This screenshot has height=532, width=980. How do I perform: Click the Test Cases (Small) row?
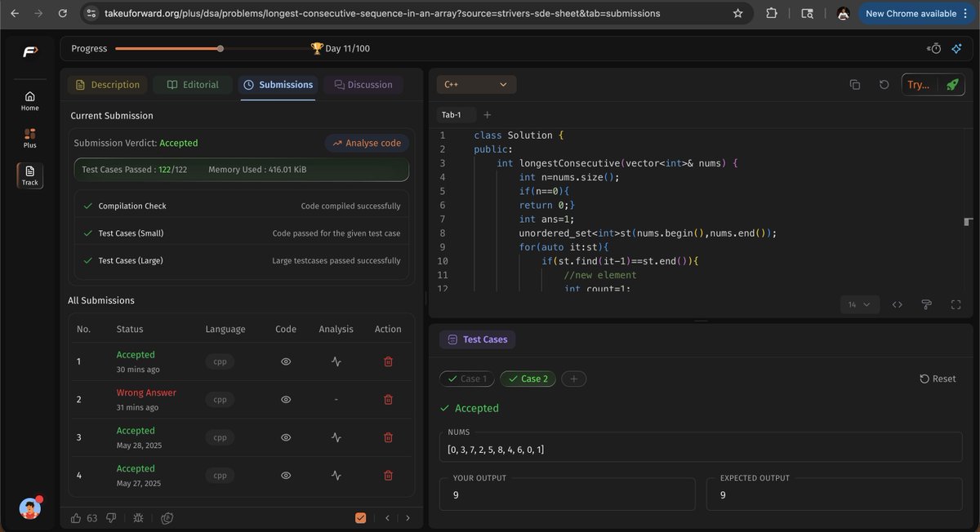click(242, 233)
